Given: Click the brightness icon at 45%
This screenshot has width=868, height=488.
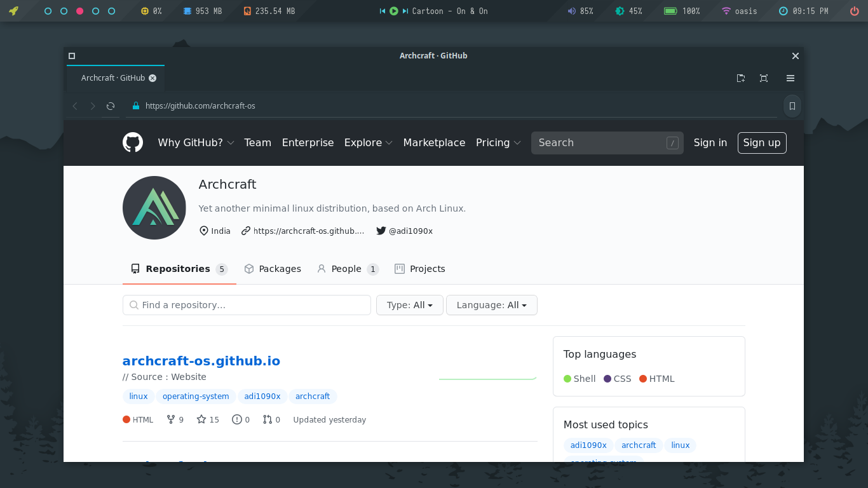Looking at the screenshot, I should (620, 11).
